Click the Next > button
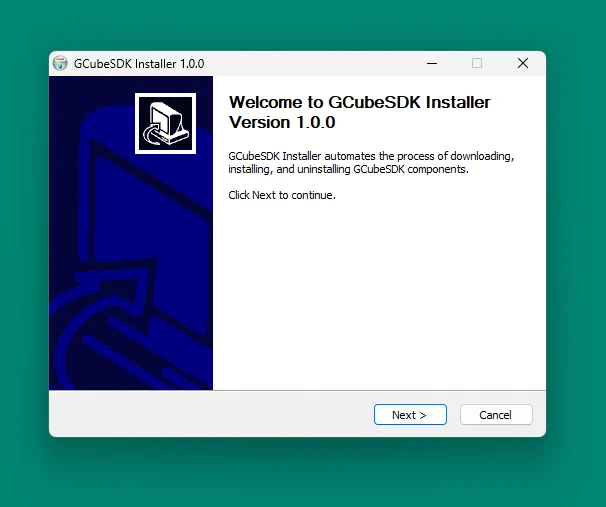The image size is (606, 507). (410, 415)
